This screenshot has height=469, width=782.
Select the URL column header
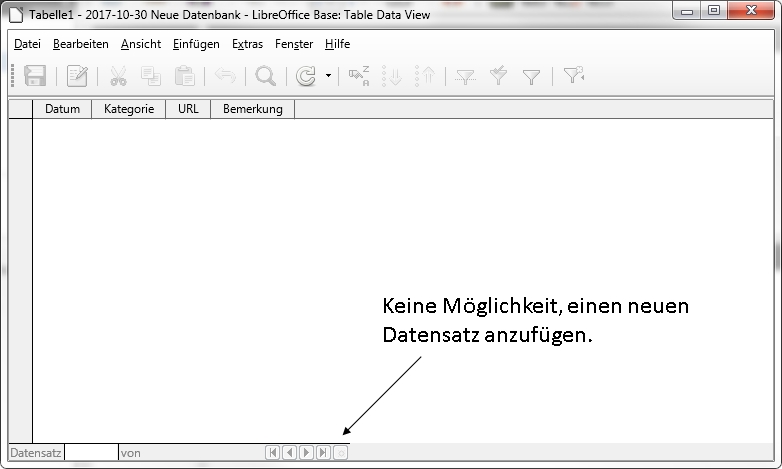[188, 109]
